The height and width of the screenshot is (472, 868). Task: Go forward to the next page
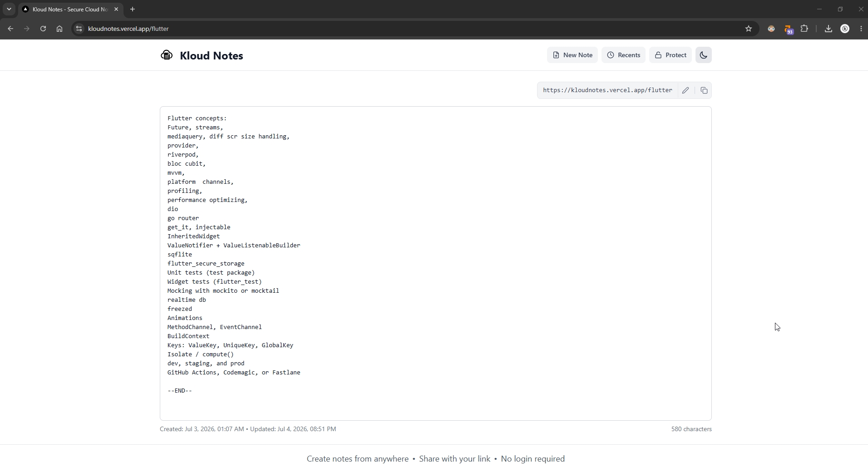click(x=27, y=29)
